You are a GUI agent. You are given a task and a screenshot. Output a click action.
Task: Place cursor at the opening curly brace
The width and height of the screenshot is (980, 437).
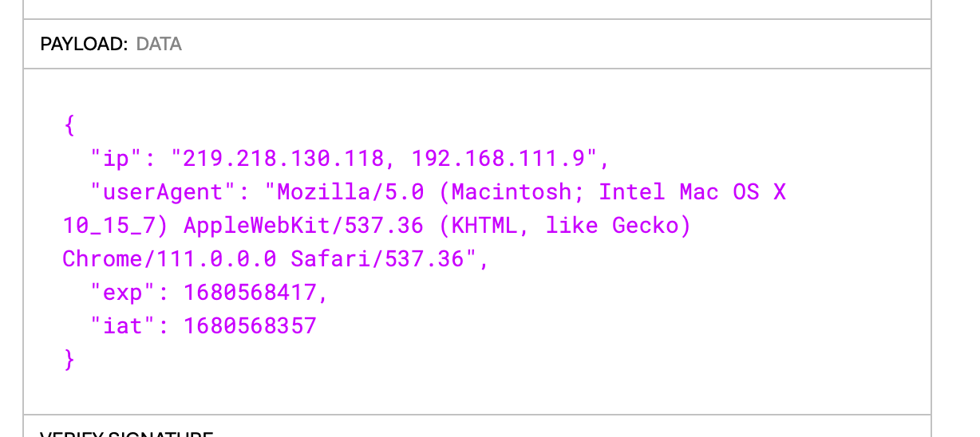click(x=69, y=126)
